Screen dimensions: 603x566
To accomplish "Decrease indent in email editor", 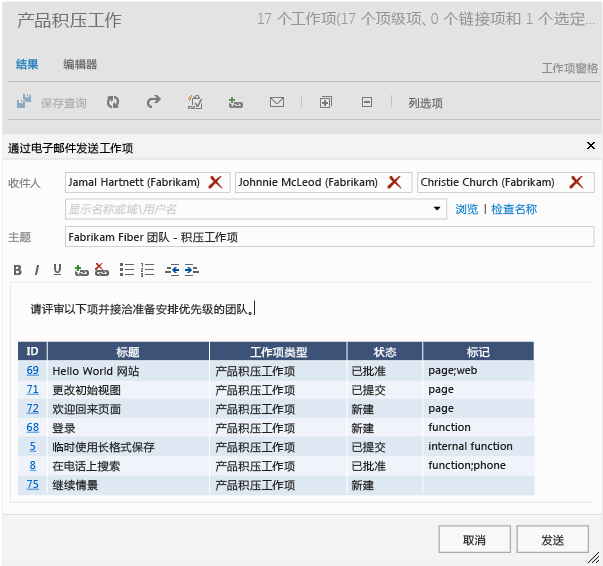I will point(172,270).
